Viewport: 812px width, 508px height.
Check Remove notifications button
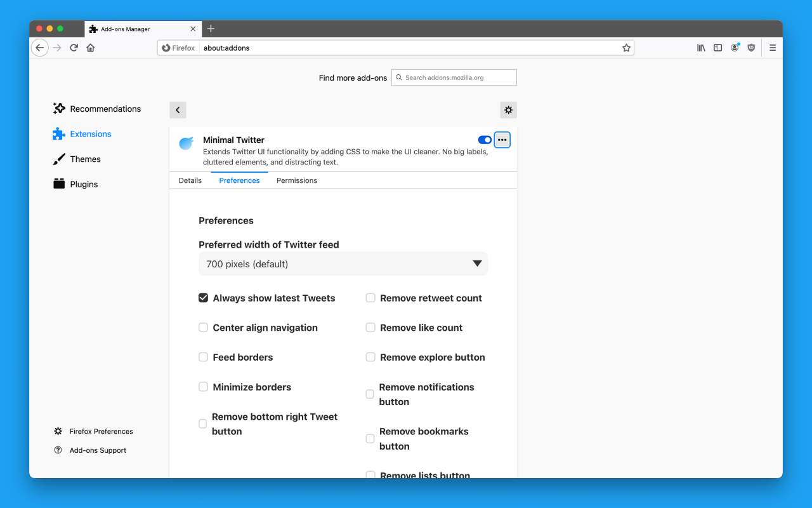pos(370,394)
